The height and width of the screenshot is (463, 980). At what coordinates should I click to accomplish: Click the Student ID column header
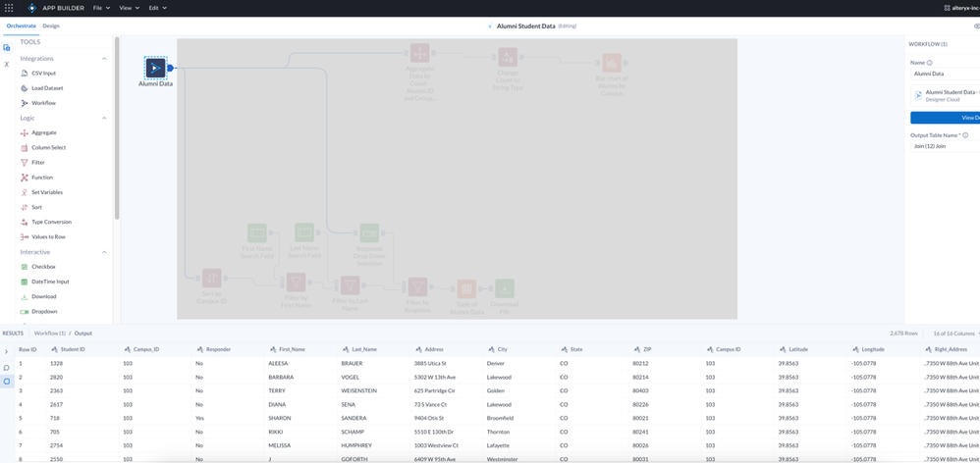pyautogui.click(x=82, y=349)
